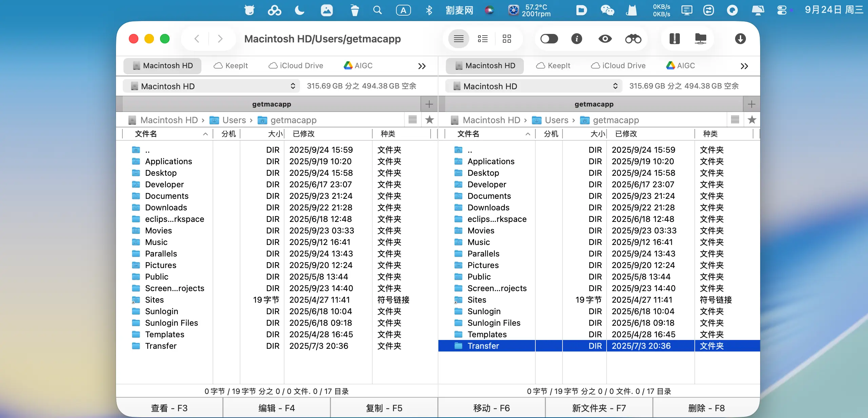Open the network connection monitor icon
The image size is (868, 418).
coord(700,39)
